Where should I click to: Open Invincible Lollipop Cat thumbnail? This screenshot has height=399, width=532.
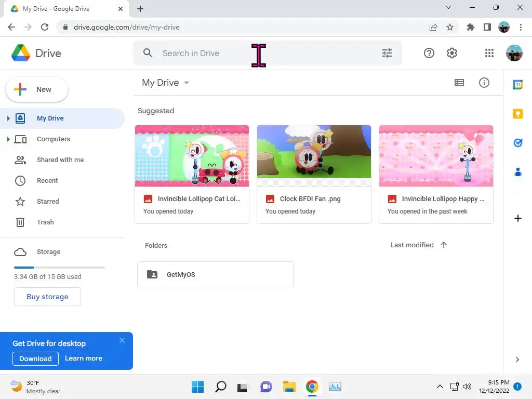[x=192, y=156]
